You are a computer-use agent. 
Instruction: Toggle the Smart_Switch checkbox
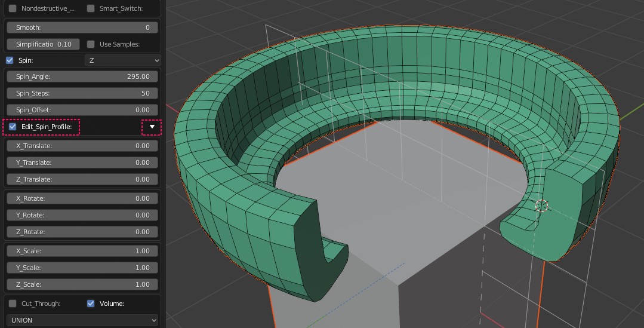click(91, 8)
